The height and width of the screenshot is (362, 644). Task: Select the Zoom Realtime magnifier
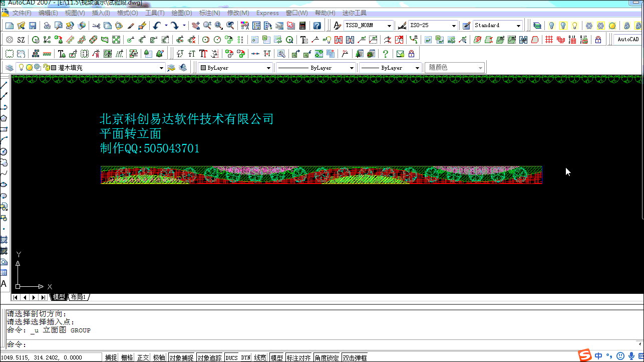[x=207, y=26]
